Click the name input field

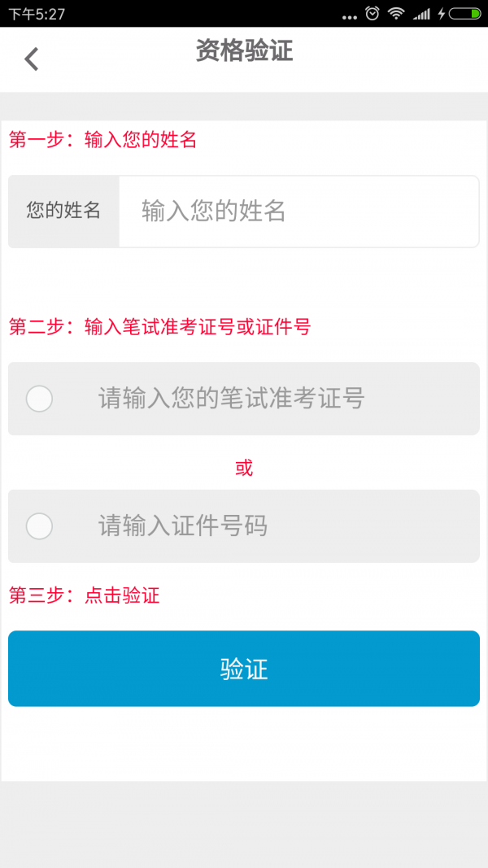coord(301,212)
